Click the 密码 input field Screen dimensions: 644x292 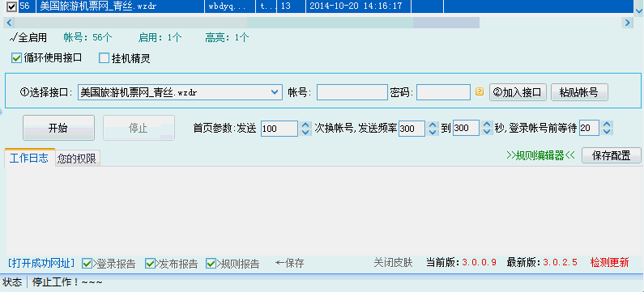pos(443,92)
